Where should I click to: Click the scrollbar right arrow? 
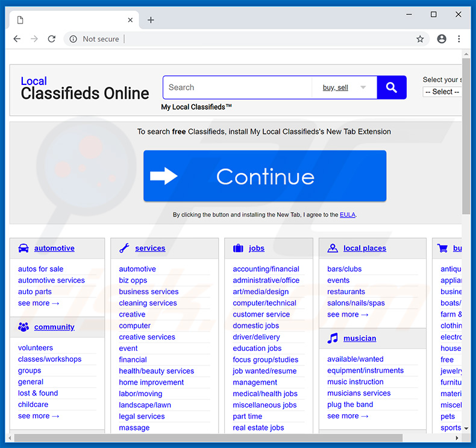[457, 438]
